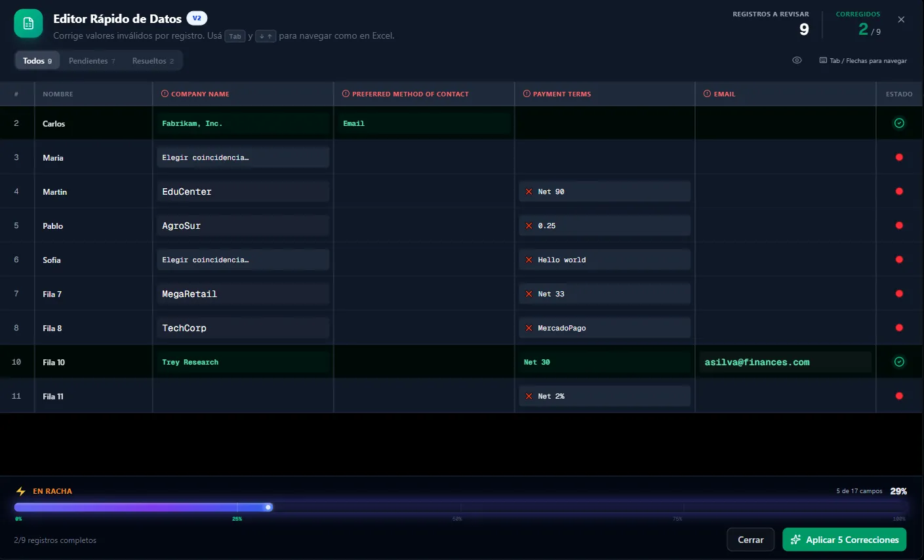Click the green check status for Fila 10
Viewport: 924px width, 560px height.
click(899, 362)
